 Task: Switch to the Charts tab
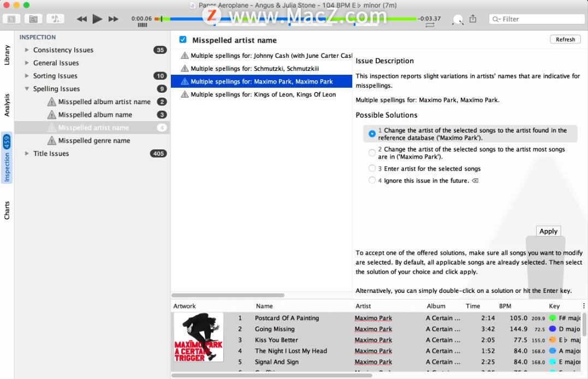point(7,210)
